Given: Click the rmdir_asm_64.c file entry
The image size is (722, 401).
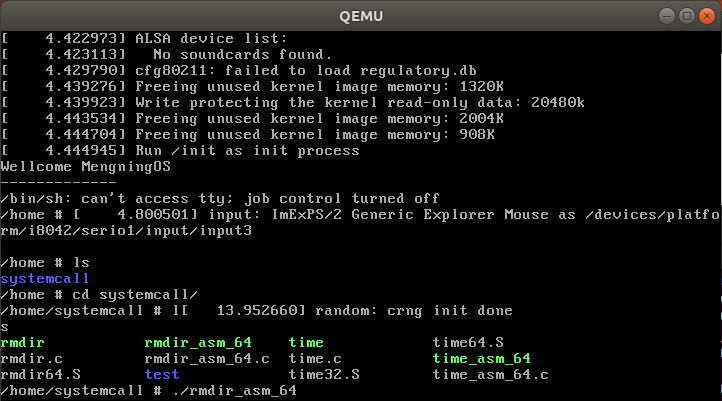Looking at the screenshot, I should click(x=207, y=359).
